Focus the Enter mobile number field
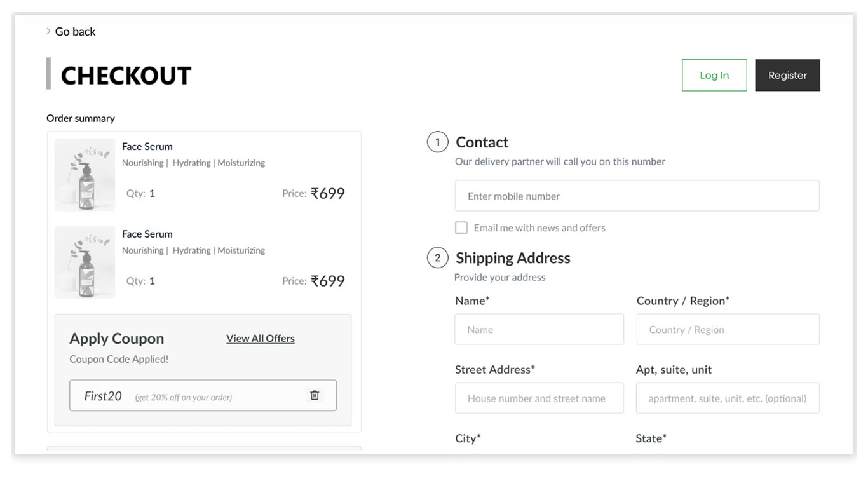The image size is (868, 488). (x=637, y=196)
